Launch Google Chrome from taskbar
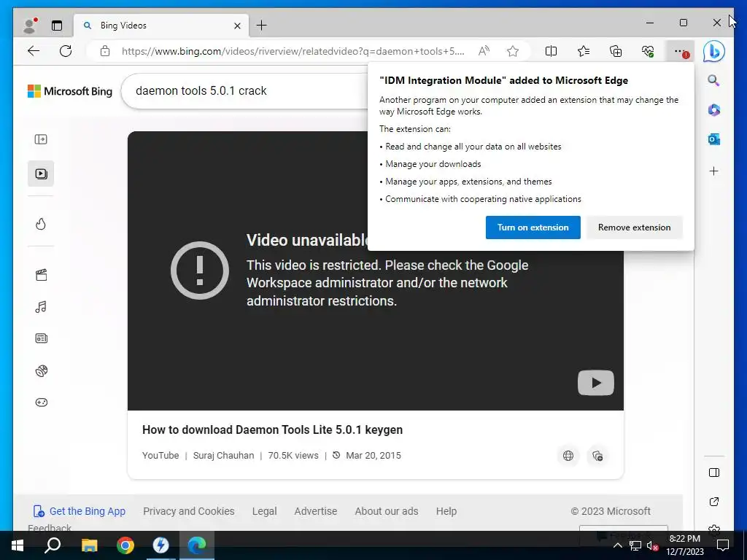The width and height of the screenshot is (747, 560). (x=125, y=545)
